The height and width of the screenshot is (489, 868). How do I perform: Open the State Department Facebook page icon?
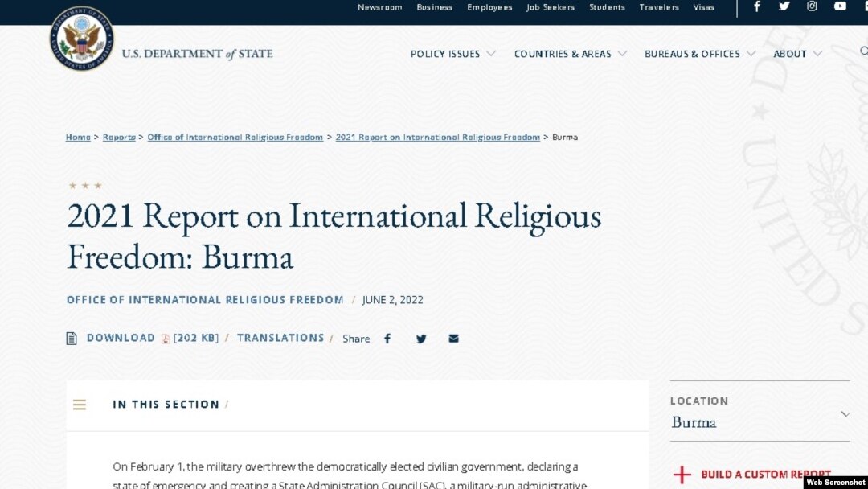click(x=757, y=6)
